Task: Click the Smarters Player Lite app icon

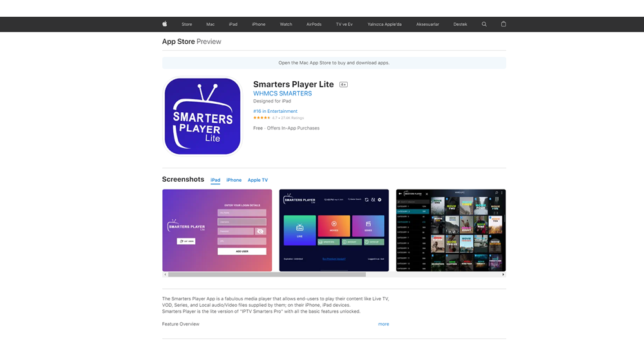Action: point(202,117)
